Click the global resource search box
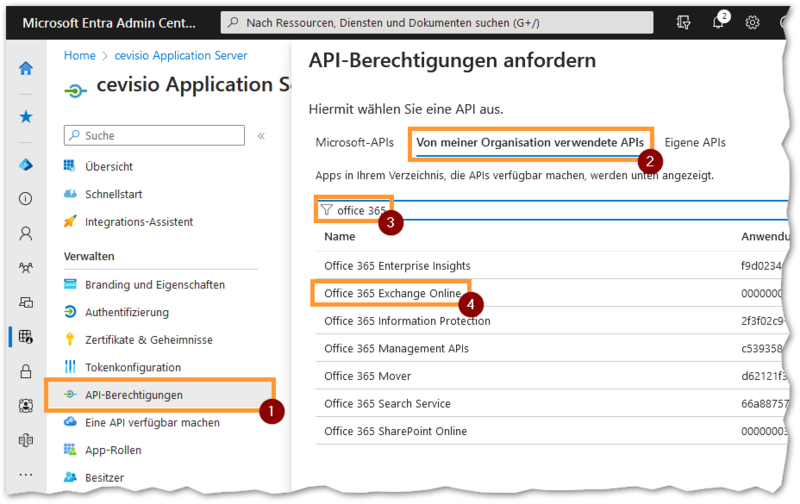800x504 pixels. (x=437, y=22)
